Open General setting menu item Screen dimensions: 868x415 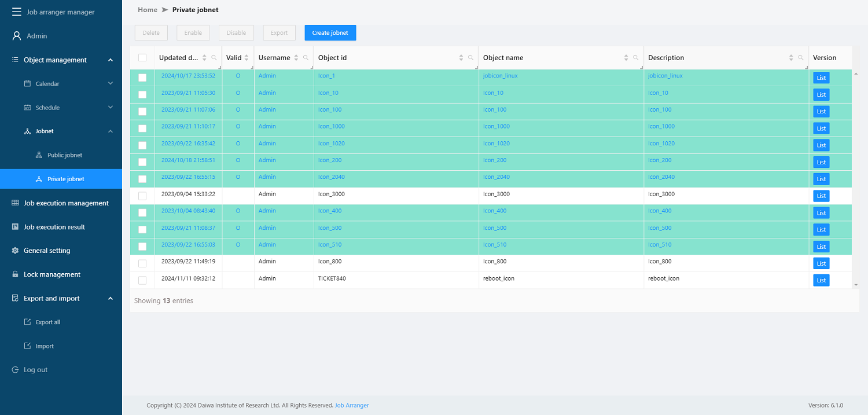[x=61, y=251]
